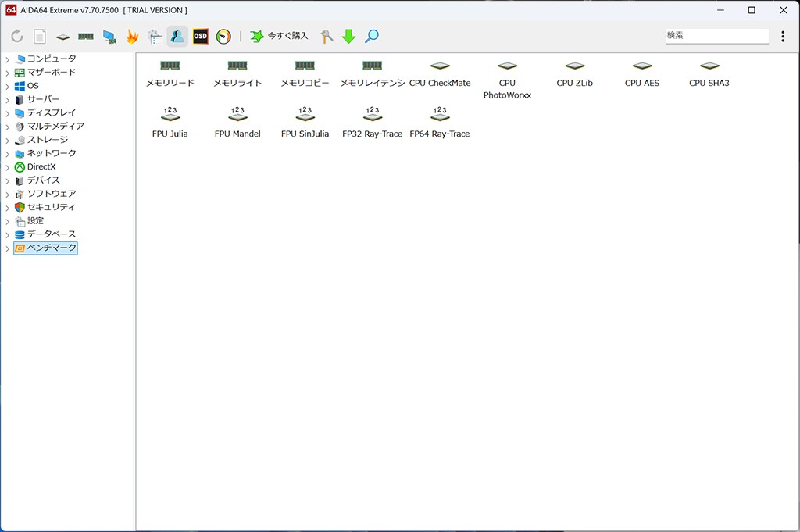The image size is (800, 532).
Task: Select セキュリティ in the sidebar tree
Action: pos(51,207)
